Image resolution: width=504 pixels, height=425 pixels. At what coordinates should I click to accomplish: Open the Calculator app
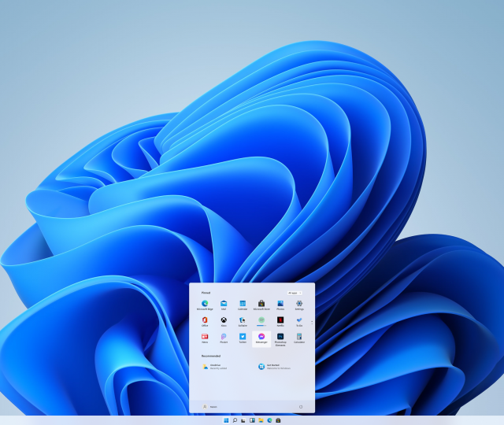point(299,337)
